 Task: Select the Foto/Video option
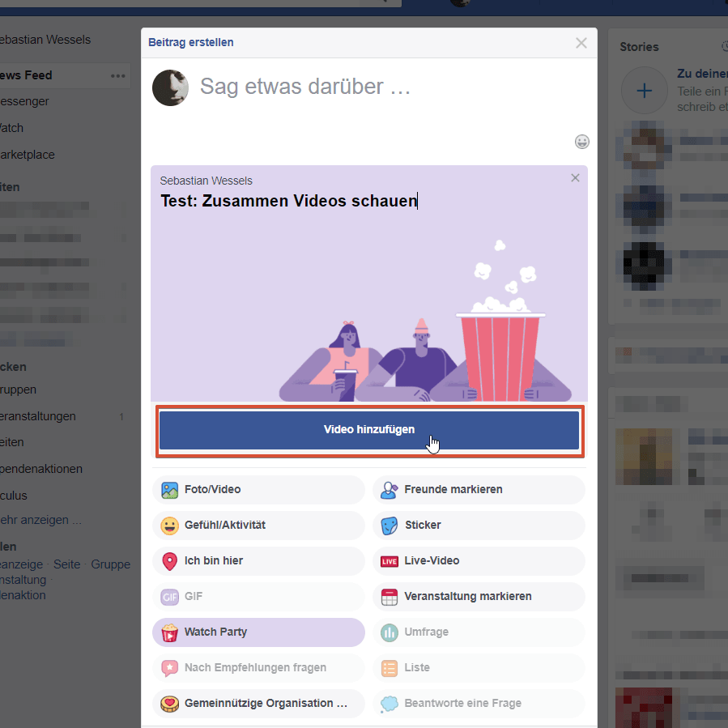coord(258,490)
